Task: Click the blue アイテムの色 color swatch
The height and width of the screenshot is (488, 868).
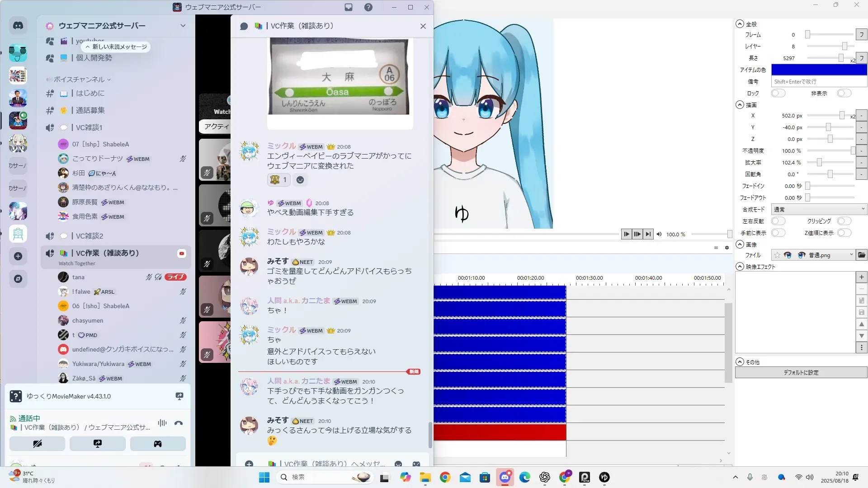Action: (x=819, y=70)
